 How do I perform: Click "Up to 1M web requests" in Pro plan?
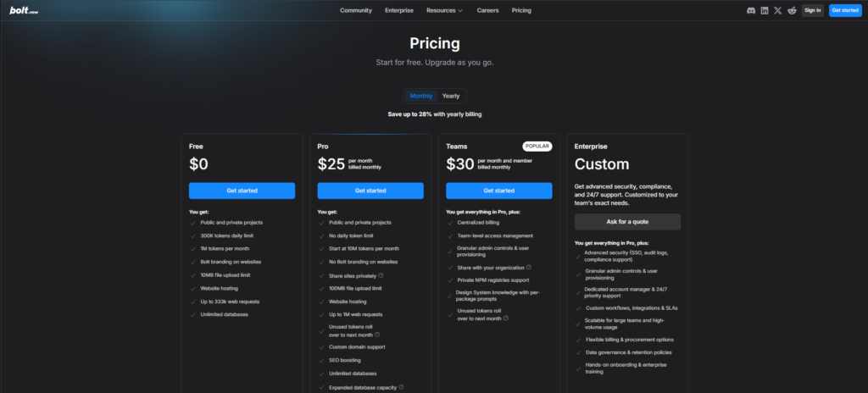point(356,314)
